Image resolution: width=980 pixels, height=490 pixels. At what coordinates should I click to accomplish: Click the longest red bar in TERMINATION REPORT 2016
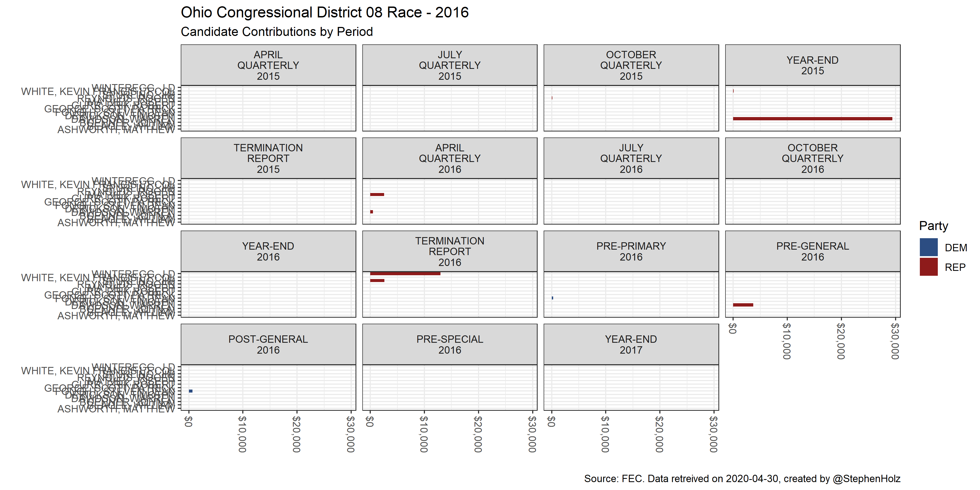pos(405,274)
